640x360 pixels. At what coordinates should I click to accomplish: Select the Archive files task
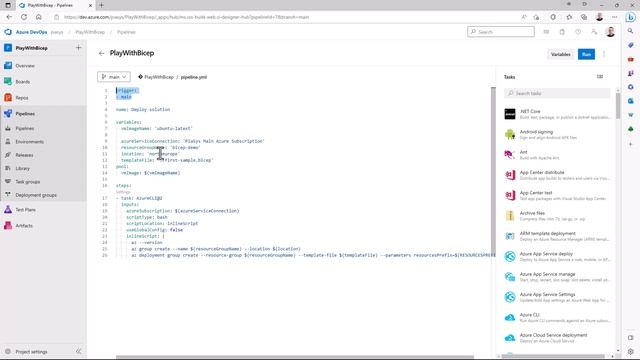tap(557, 216)
